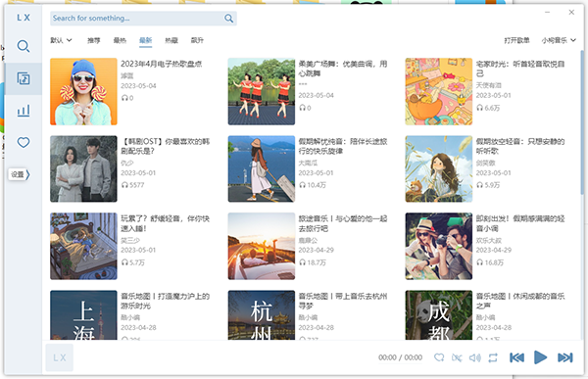Open the 假期放空轻音 playlist title
Viewport: 588px width, 379px height.
[520, 146]
